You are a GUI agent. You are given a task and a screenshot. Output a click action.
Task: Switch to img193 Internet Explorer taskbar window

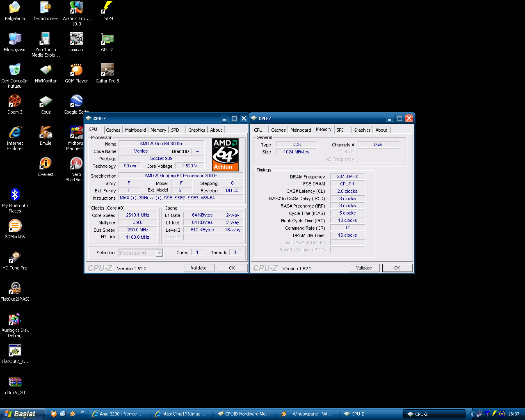point(182,414)
